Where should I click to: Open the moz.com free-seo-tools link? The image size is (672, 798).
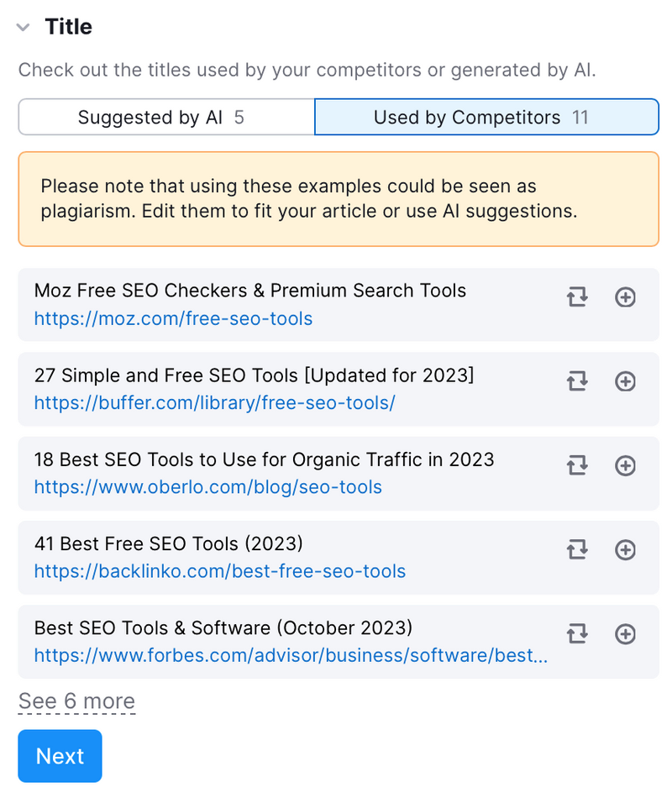173,318
